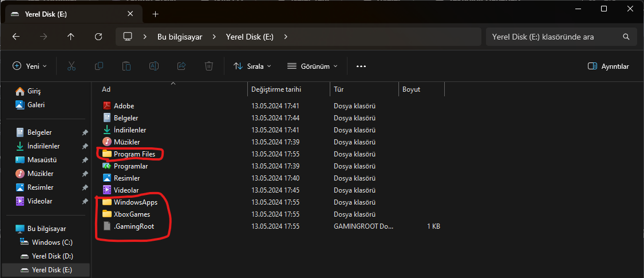Go up one folder level
Screen dimensions: 644x278
tap(70, 37)
